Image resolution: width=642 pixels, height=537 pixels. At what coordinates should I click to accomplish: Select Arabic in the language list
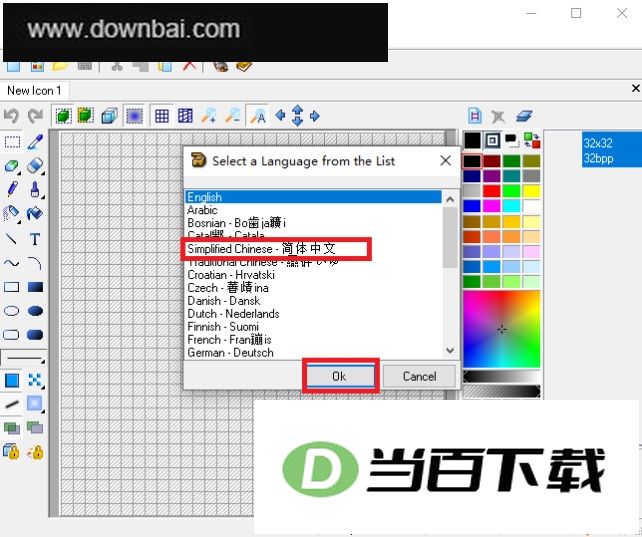pyautogui.click(x=313, y=210)
